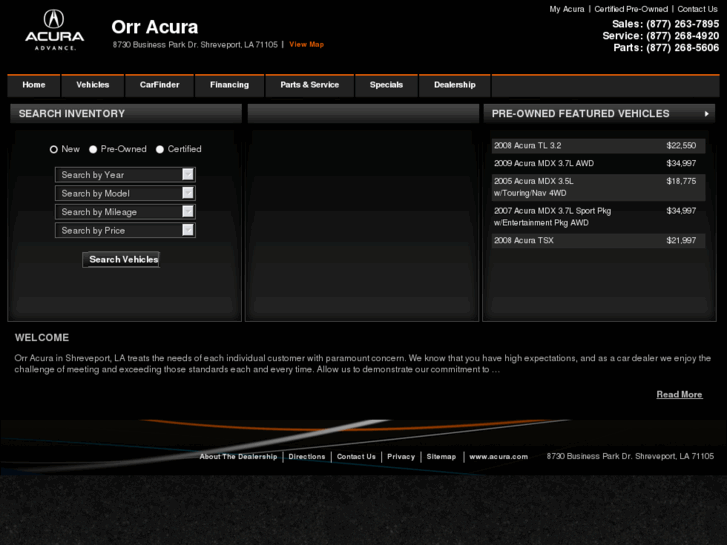This screenshot has height=545, width=727.
Task: Click the $21,997 price
Action: point(681,240)
